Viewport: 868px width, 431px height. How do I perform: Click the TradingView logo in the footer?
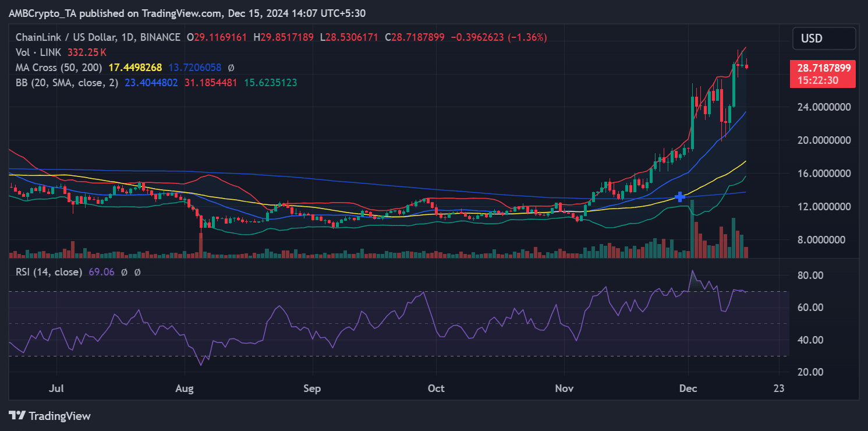click(x=49, y=416)
